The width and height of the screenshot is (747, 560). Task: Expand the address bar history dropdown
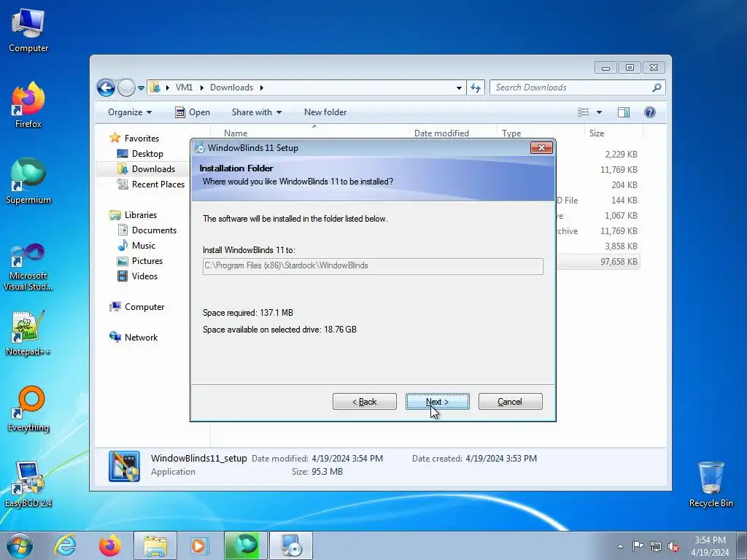tap(459, 87)
